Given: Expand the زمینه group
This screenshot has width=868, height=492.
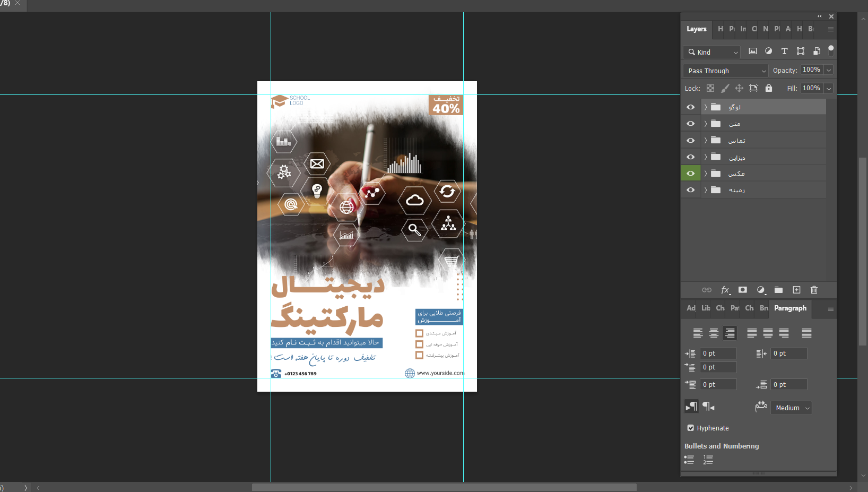Looking at the screenshot, I should (x=706, y=190).
